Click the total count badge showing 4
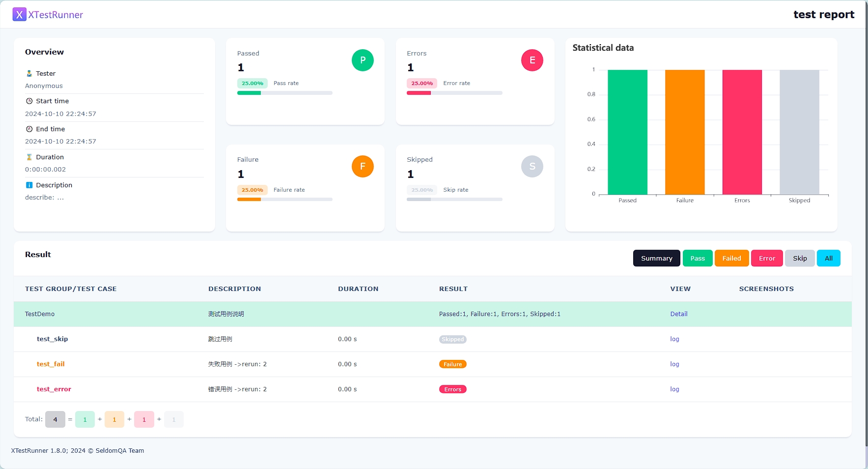Image resolution: width=868 pixels, height=469 pixels. [x=55, y=420]
